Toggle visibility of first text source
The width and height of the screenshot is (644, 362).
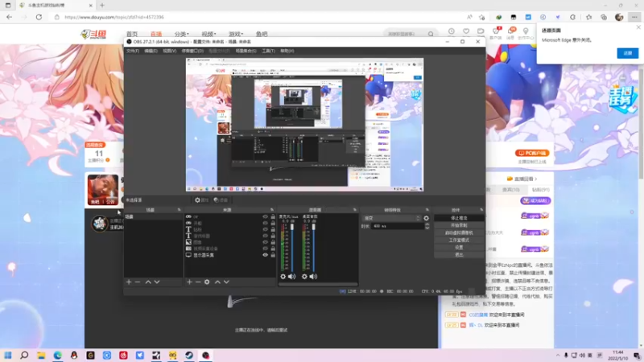[266, 229]
